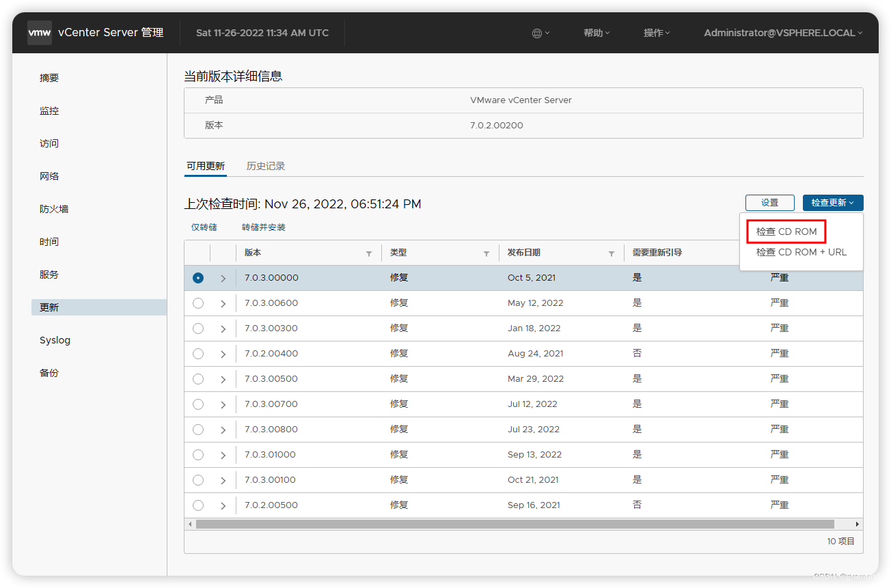Open the globe language selector
Image resolution: width=891 pixels, height=588 pixels.
click(540, 33)
